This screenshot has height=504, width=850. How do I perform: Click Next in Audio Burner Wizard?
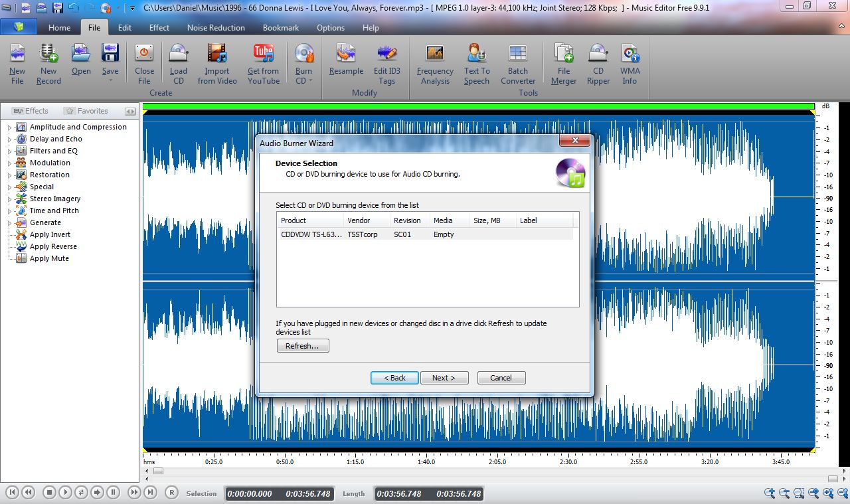point(444,378)
